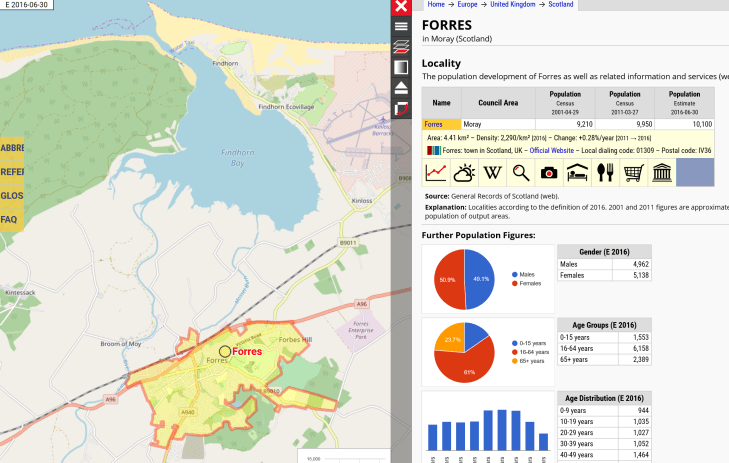Open the Wikipedia icon link

tap(492, 172)
